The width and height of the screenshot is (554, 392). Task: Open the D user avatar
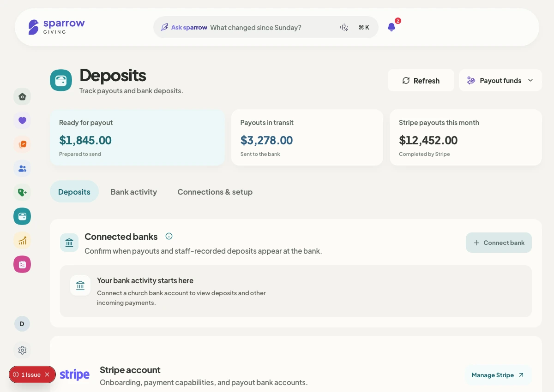point(22,324)
